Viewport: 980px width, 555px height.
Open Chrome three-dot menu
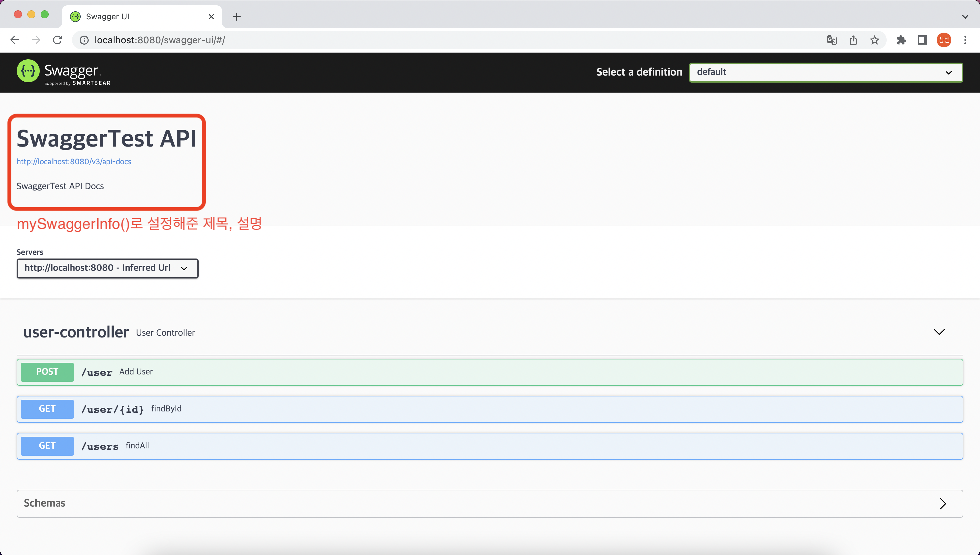coord(965,40)
